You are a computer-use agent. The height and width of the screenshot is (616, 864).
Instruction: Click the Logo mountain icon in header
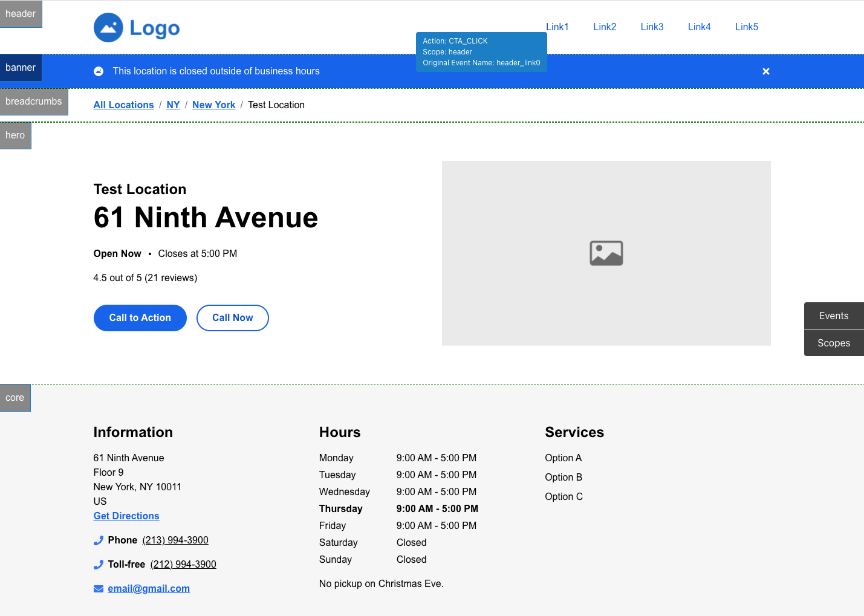tap(108, 28)
